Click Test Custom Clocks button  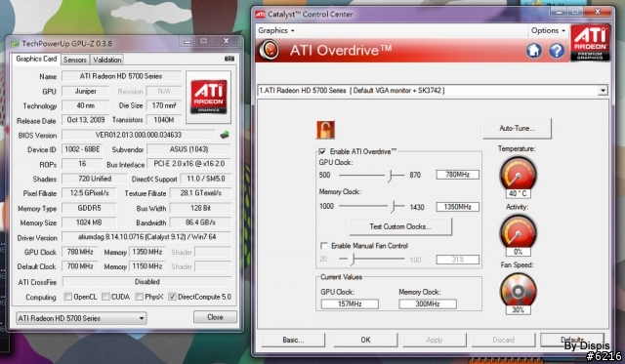[x=400, y=226]
